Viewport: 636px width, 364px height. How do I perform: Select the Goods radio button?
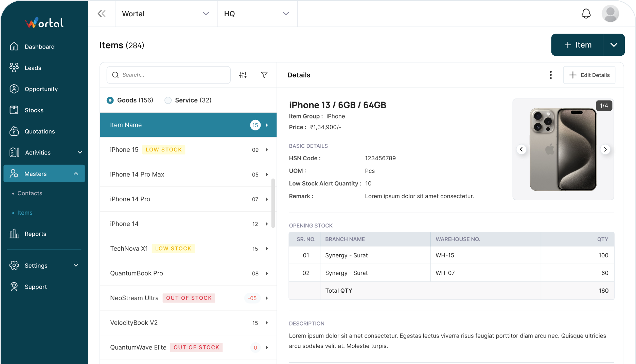point(110,100)
